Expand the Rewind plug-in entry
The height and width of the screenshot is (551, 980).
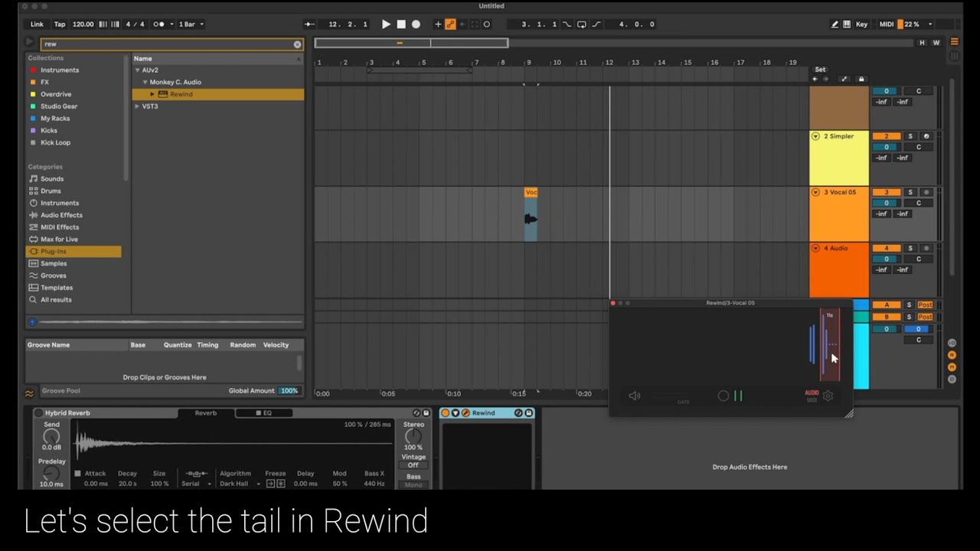[x=152, y=94]
